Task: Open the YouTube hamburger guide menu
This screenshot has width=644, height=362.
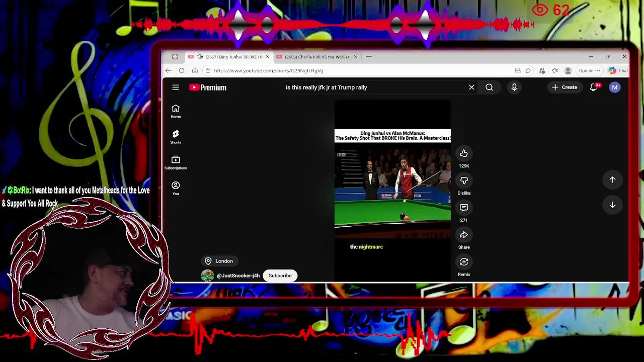Action: pos(176,87)
